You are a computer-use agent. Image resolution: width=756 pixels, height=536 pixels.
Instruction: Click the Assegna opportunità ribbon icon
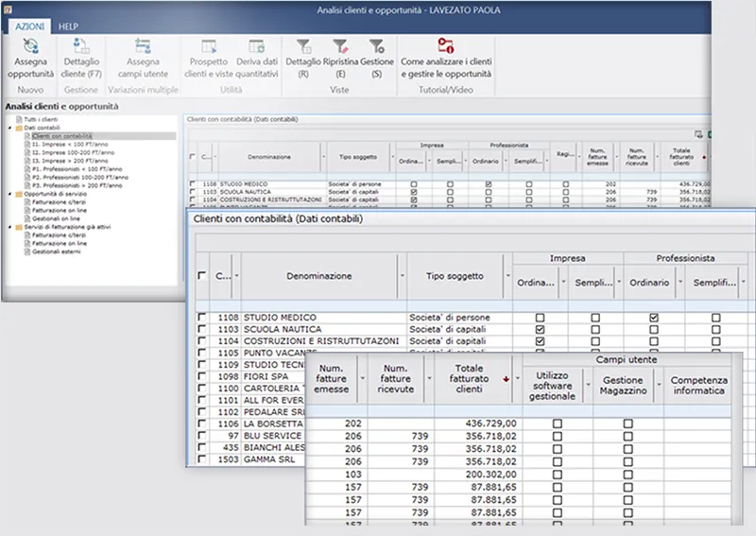click(x=31, y=46)
